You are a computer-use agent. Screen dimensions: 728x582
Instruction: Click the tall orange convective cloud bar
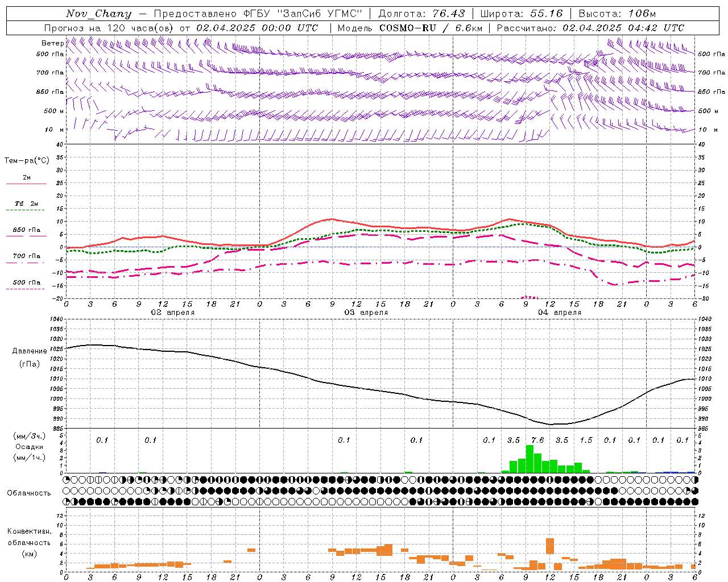point(549,546)
